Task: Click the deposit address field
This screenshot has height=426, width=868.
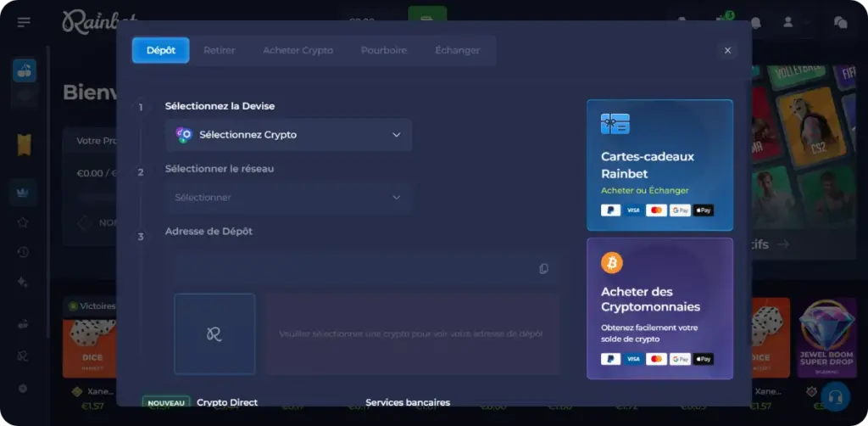Action: coord(366,269)
